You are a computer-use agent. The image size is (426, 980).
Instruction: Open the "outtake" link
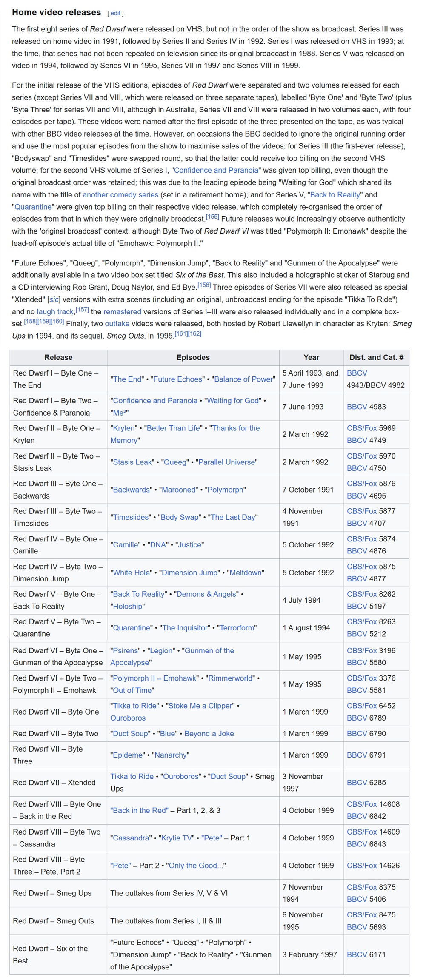point(117,324)
